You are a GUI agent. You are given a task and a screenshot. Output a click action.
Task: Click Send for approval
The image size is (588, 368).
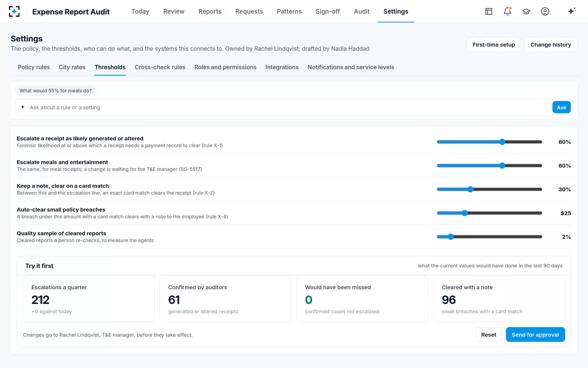(535, 334)
